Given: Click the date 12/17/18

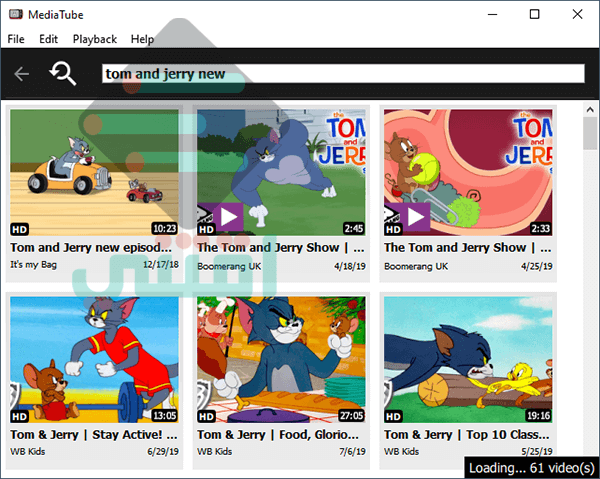Looking at the screenshot, I should (x=161, y=264).
